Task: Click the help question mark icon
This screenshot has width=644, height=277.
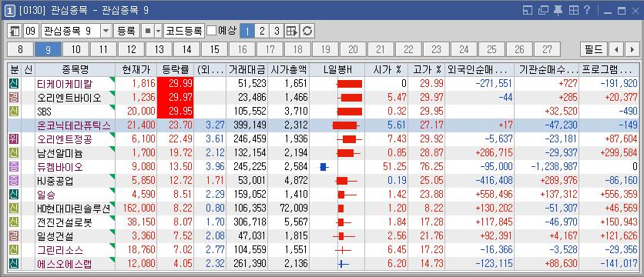Action: tap(587, 10)
